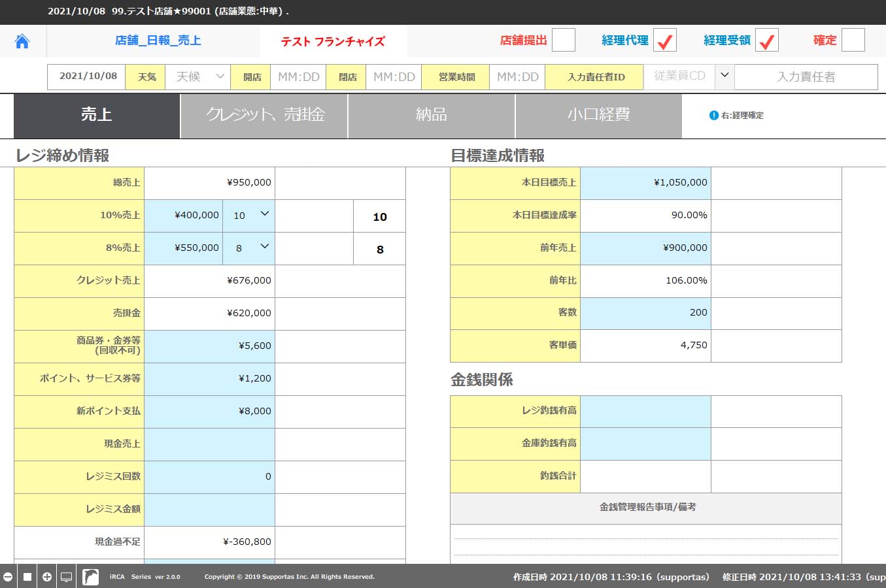This screenshot has width=886, height=588.
Task: Check the 店舗提出 checkbox
Action: 563,41
